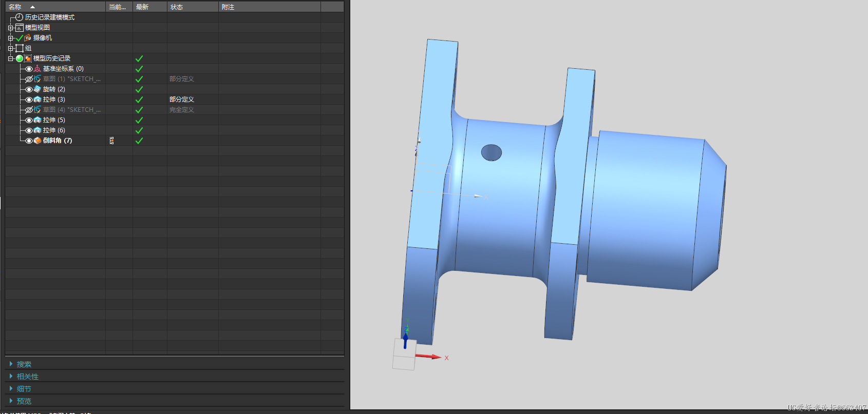Expand the 搜索 panel section
The width and height of the screenshot is (868, 414).
tap(24, 364)
